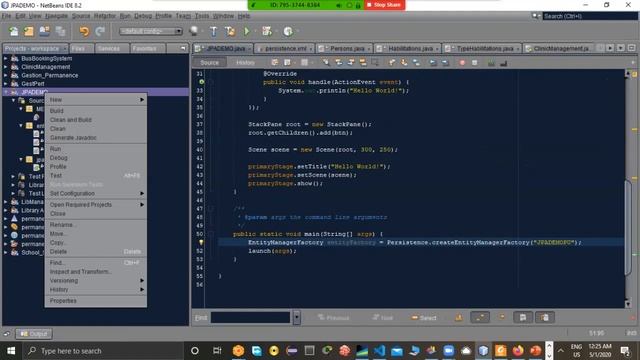
Task: Click the Undo arrow icon
Action: pyautogui.click(x=84, y=31)
